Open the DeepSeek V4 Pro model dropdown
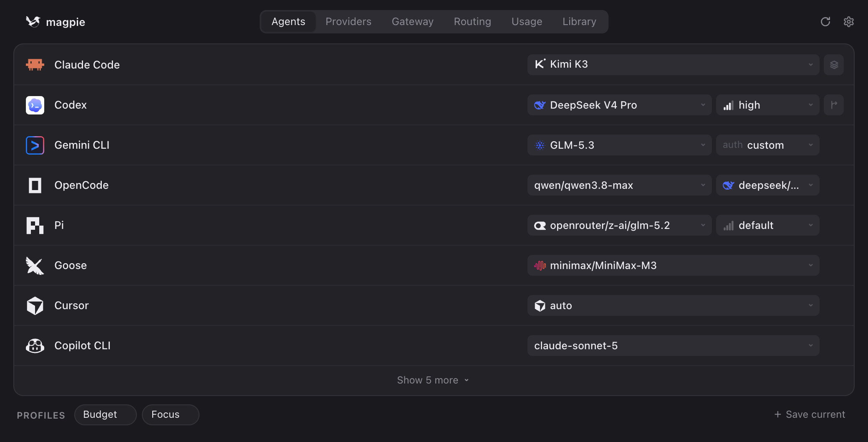Image resolution: width=868 pixels, height=442 pixels. pyautogui.click(x=620, y=105)
